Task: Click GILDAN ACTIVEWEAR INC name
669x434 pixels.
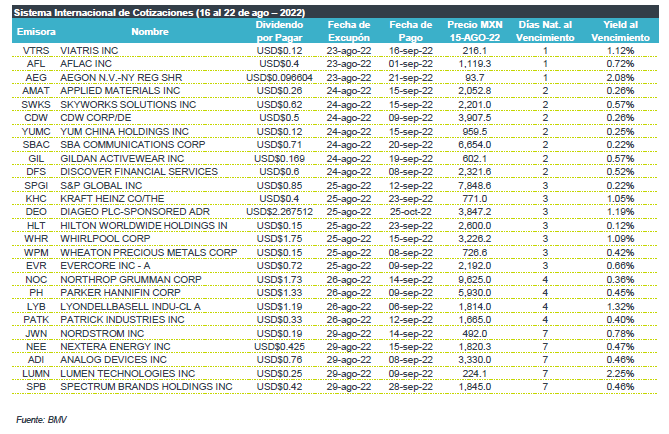Action: (122, 159)
